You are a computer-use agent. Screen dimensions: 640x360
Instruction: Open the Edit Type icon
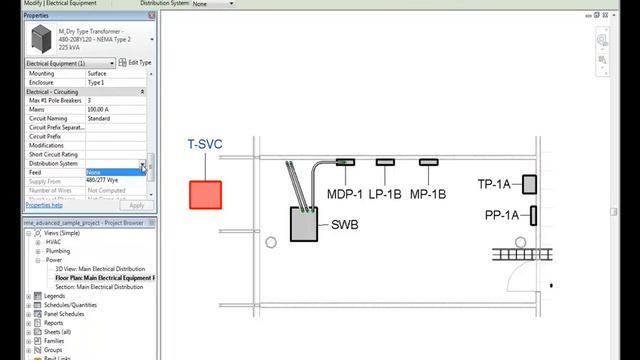[122, 62]
